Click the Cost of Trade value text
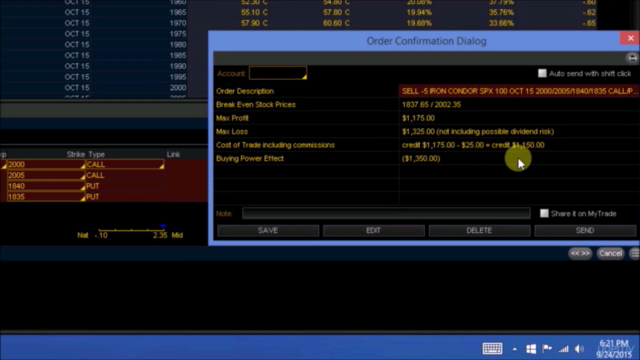This screenshot has width=640, height=360. tap(473, 145)
